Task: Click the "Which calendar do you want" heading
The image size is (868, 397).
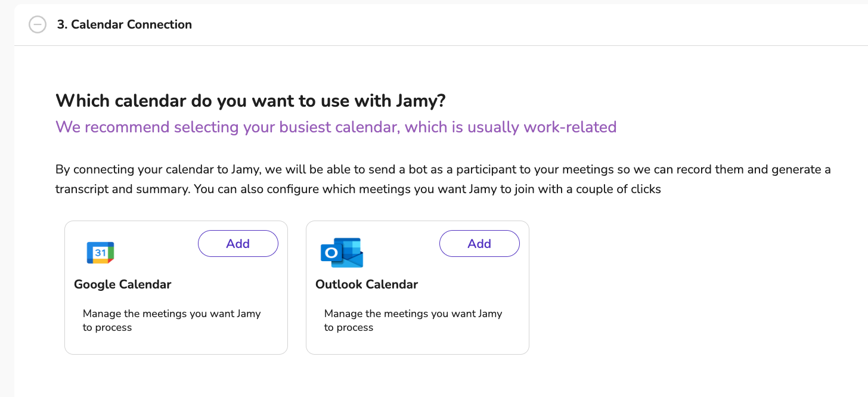Action: pyautogui.click(x=250, y=101)
